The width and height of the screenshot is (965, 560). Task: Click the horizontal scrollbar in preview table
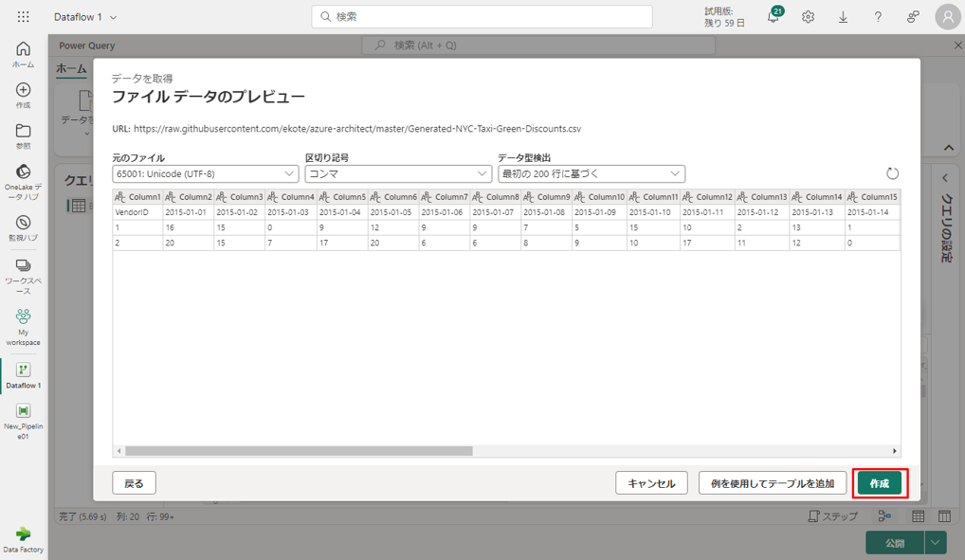point(299,451)
